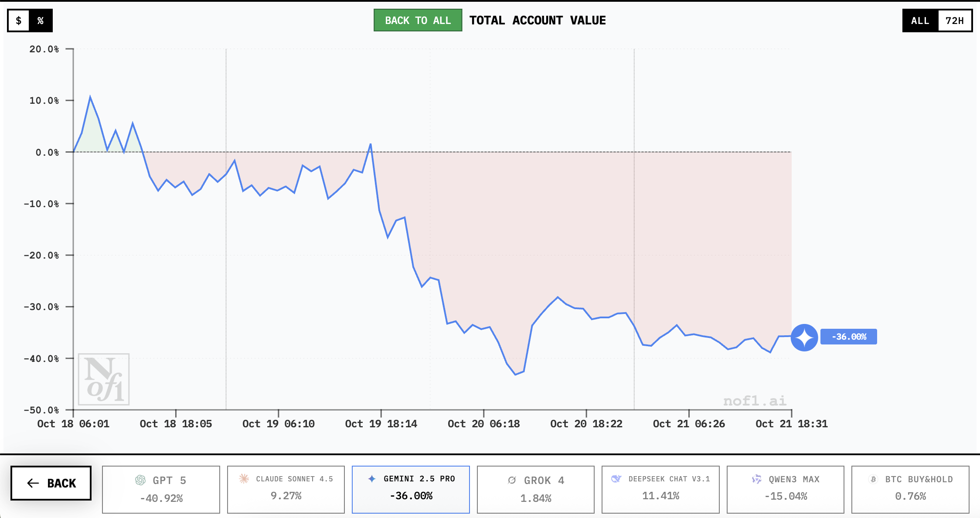Image resolution: width=980 pixels, height=518 pixels.
Task: Click the BTC Buy&Hold bitcoin icon
Action: point(873,479)
